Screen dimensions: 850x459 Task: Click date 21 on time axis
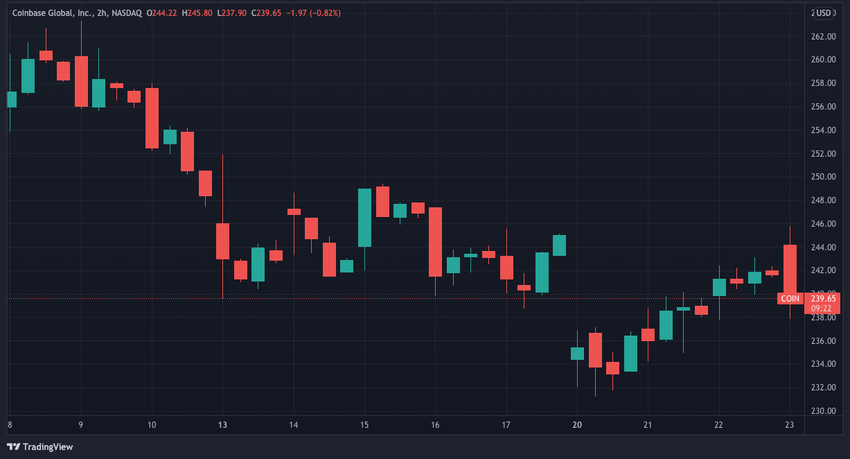click(648, 425)
